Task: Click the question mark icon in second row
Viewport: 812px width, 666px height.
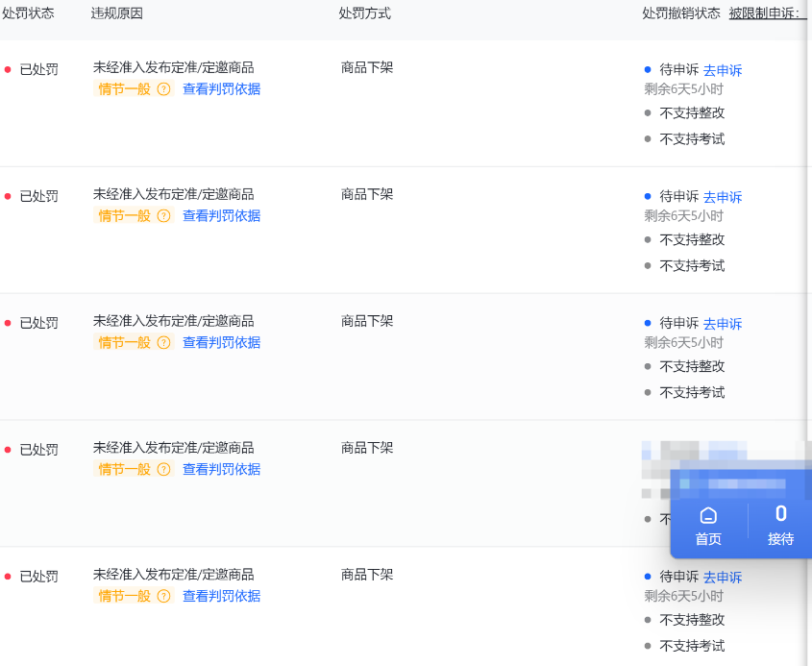Action: [163, 216]
